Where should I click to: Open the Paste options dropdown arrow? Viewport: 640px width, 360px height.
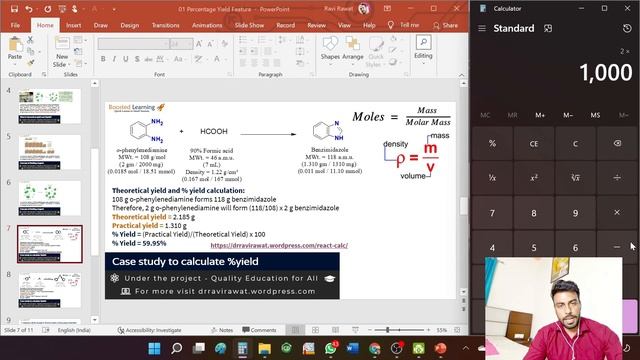coord(15,64)
